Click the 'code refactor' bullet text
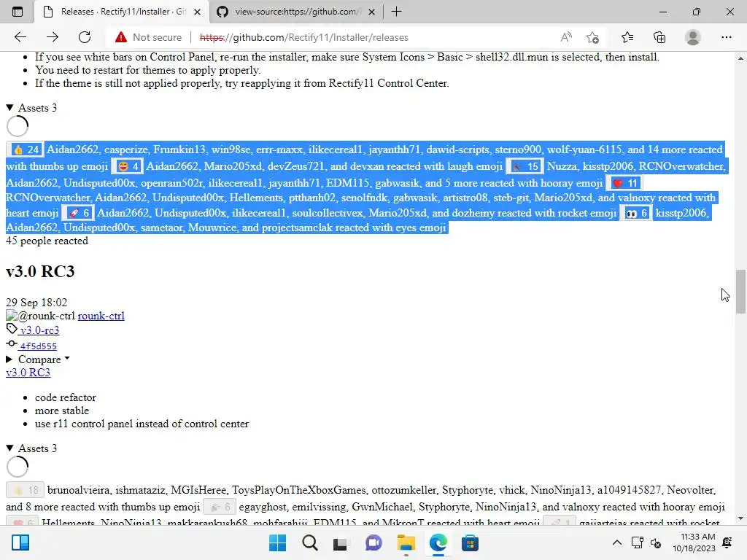 (65, 397)
